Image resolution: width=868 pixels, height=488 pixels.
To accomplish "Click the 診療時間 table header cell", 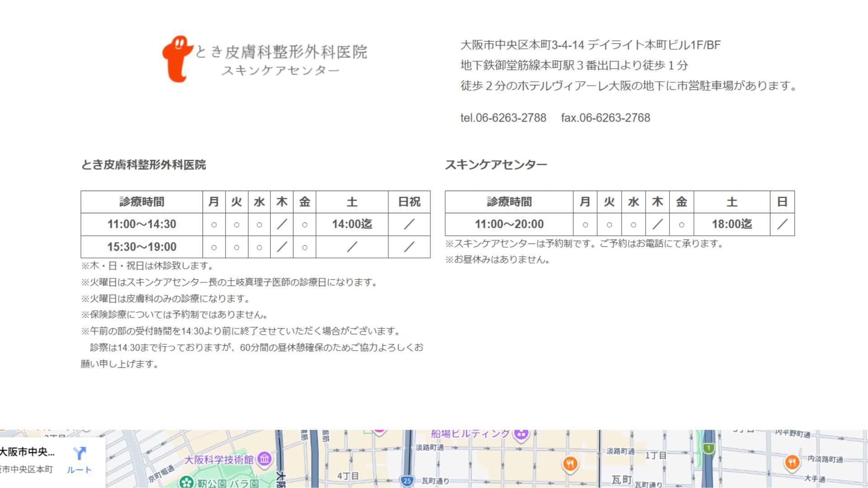I will (x=142, y=202).
